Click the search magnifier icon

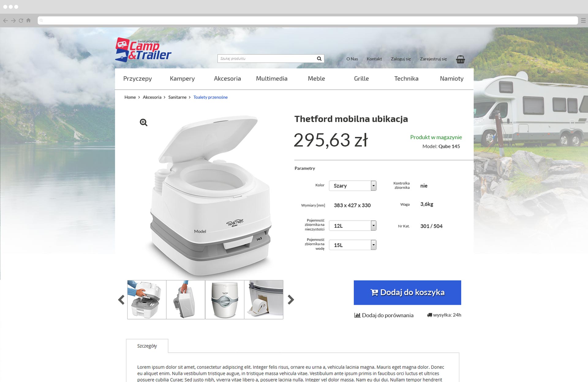[x=319, y=58]
